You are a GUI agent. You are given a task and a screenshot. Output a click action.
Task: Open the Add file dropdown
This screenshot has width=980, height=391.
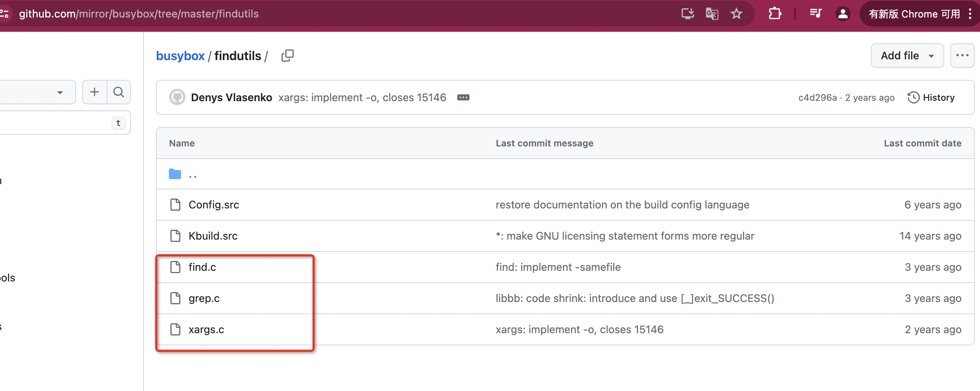(x=907, y=56)
